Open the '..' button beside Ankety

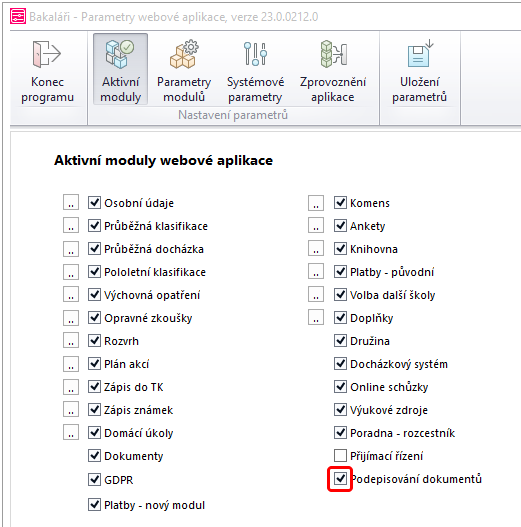316,226
